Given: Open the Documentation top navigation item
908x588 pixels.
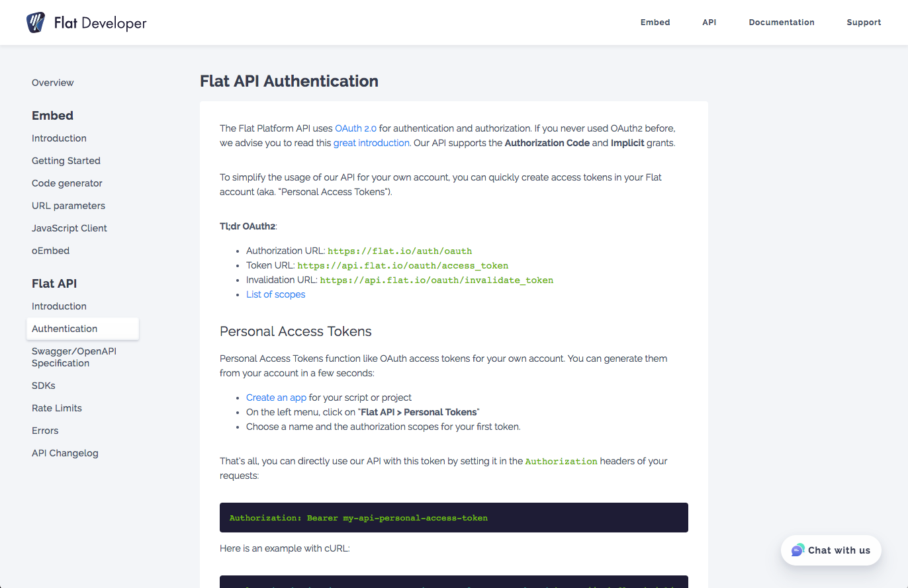Looking at the screenshot, I should 782,22.
